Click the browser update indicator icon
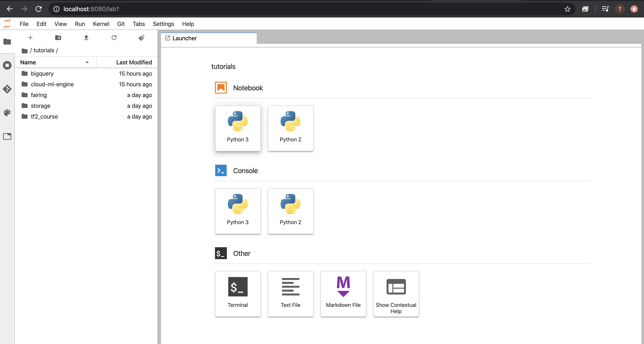This screenshot has width=644, height=344. pyautogui.click(x=634, y=9)
